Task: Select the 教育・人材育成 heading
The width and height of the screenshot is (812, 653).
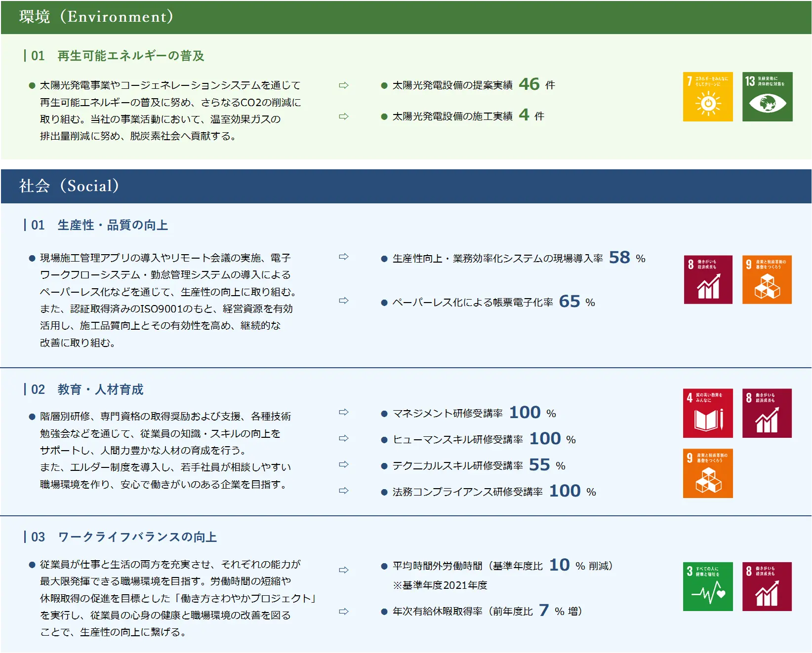Action: pyautogui.click(x=100, y=389)
